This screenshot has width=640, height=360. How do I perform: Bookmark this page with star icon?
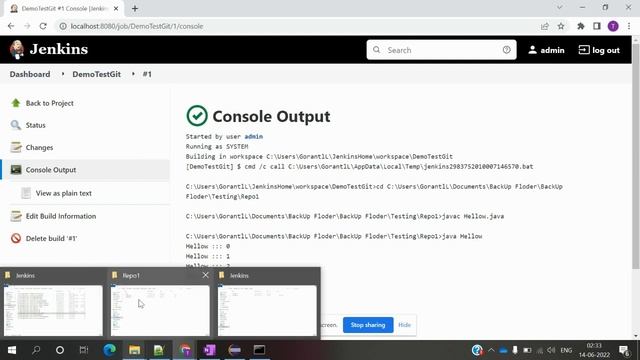[561, 26]
